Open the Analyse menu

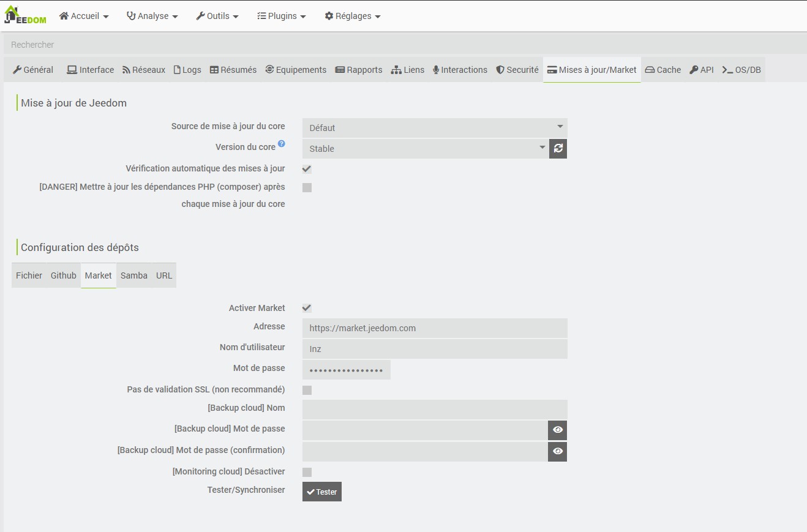(x=152, y=16)
